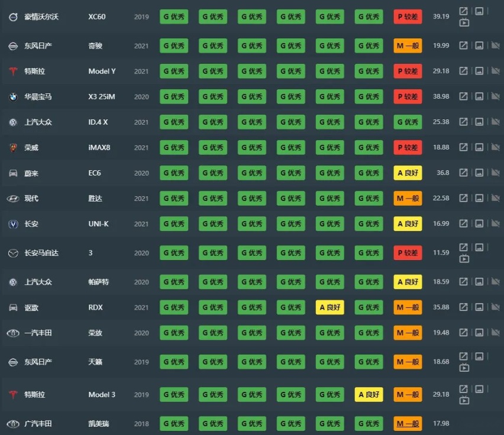
Task: View the image icon for Model 3
Action: [479, 389]
